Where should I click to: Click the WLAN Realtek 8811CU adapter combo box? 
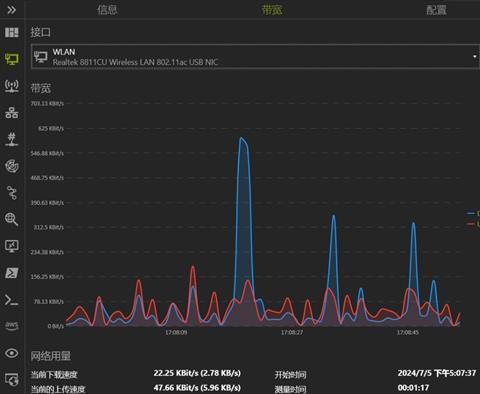(255, 57)
